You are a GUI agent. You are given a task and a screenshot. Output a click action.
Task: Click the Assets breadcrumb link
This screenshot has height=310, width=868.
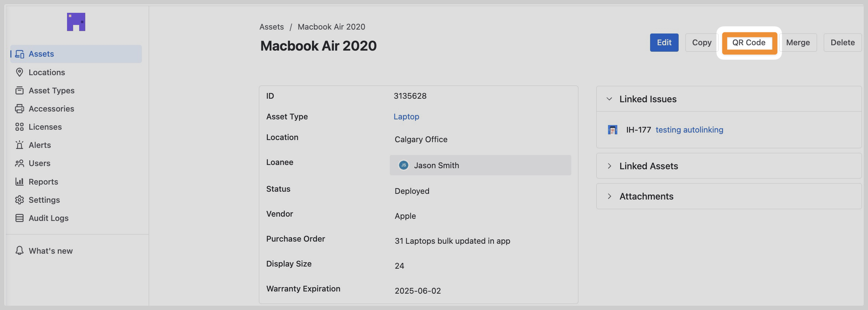[x=271, y=27]
